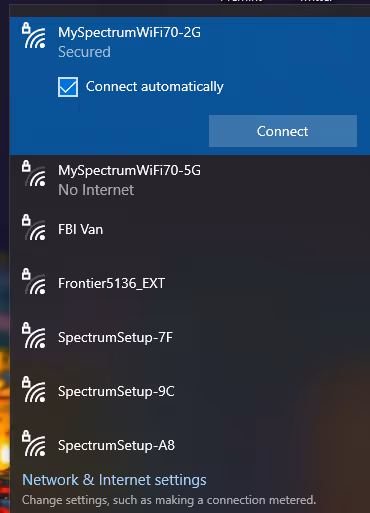The width and height of the screenshot is (370, 513).
Task: Click the Wi-Fi signal icon for FBI Van
Action: click(x=34, y=228)
